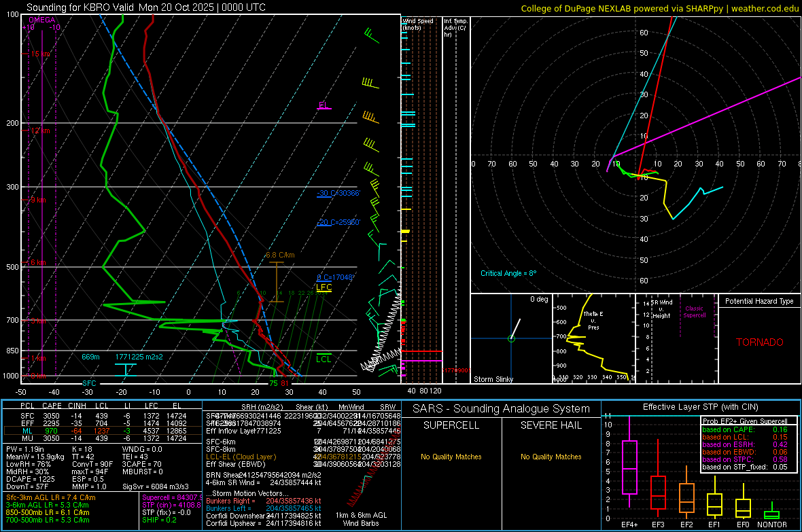Click the Sfc-3km AGL LR = 7.4 C/km line
The width and height of the screenshot is (802, 532).
(x=51, y=497)
